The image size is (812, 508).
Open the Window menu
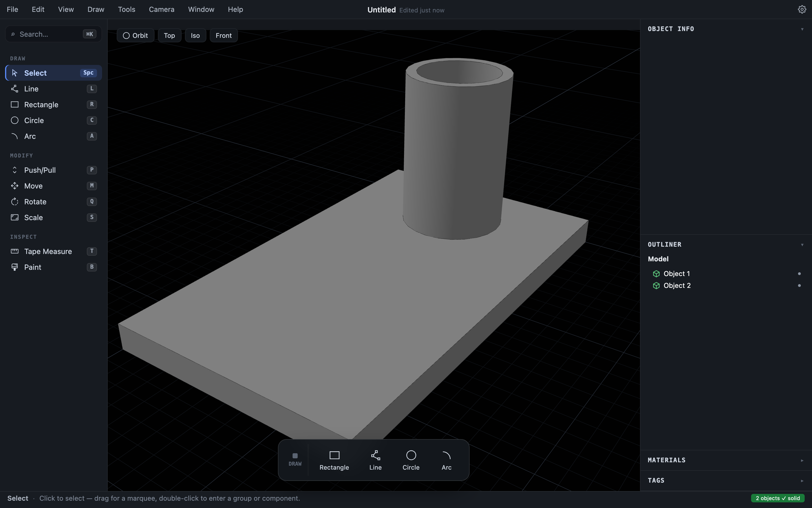(201, 9)
